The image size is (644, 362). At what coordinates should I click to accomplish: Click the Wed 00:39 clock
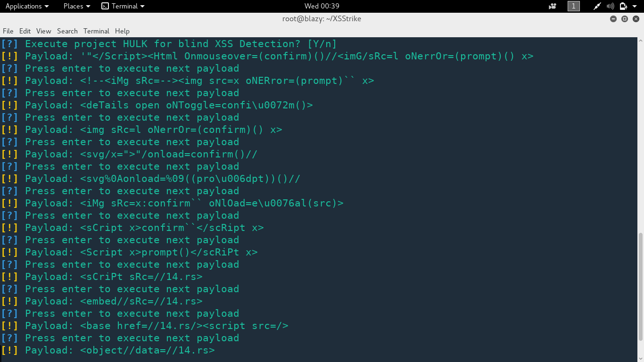(x=322, y=6)
